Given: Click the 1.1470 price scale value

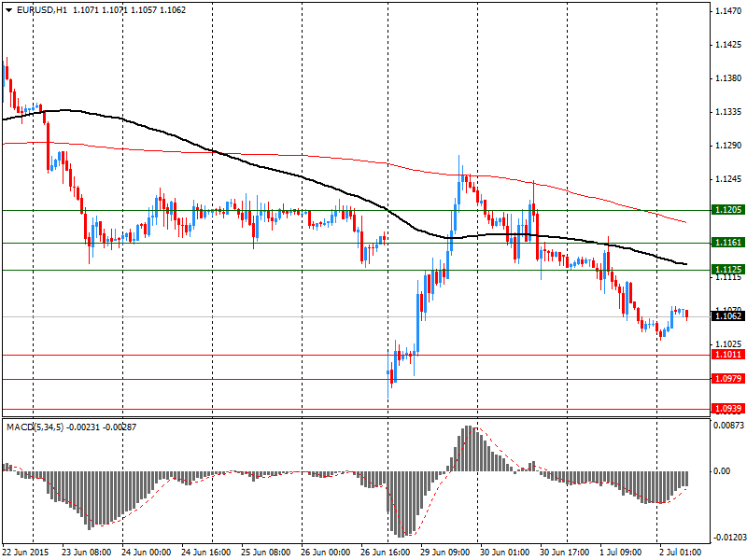Looking at the screenshot, I should (x=728, y=11).
